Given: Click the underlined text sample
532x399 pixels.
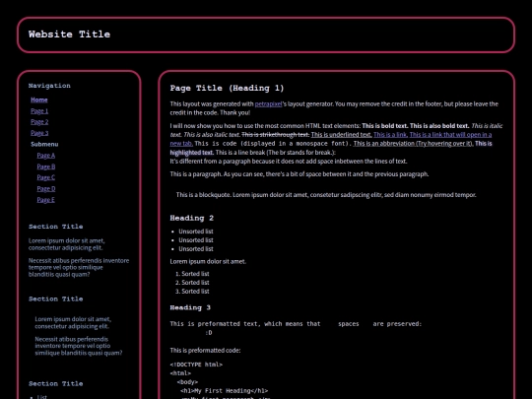Looking at the screenshot, I should [x=341, y=135].
